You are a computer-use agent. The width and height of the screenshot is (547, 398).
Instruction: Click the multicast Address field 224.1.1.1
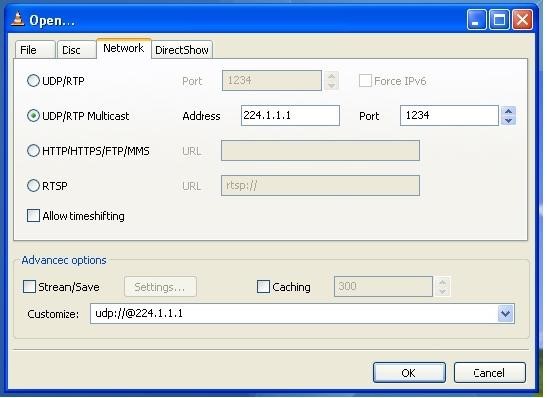(x=290, y=115)
